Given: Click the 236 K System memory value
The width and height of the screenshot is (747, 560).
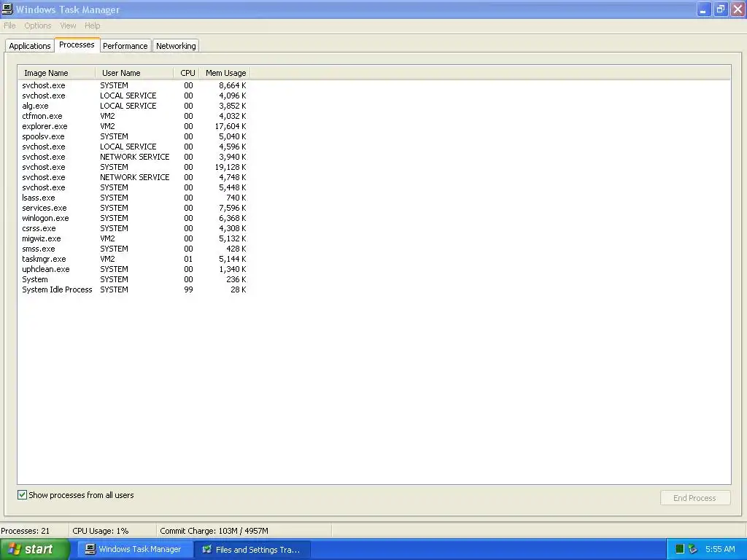Looking at the screenshot, I should (x=236, y=279).
